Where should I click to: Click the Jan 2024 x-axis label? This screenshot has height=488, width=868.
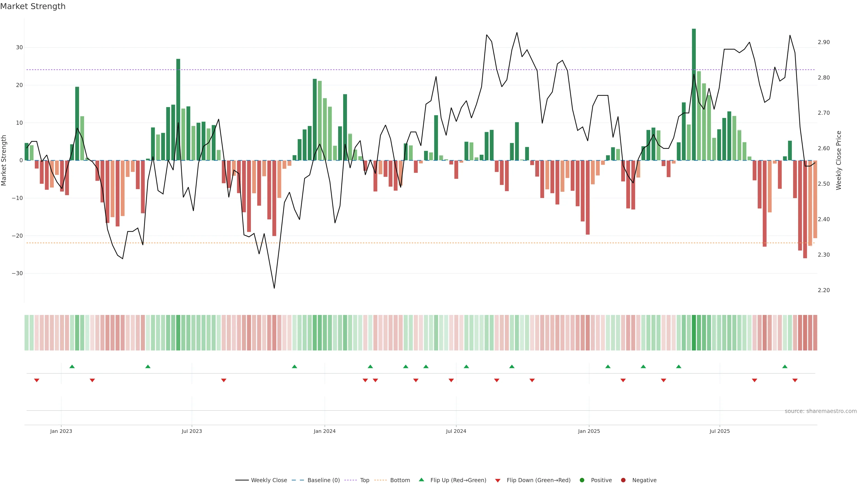click(325, 431)
